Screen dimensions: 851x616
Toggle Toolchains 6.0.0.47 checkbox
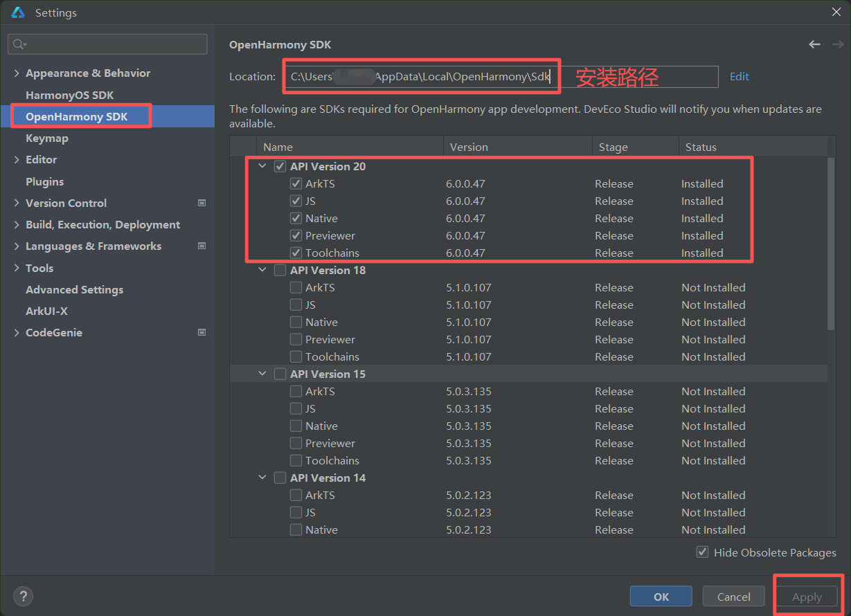(296, 253)
